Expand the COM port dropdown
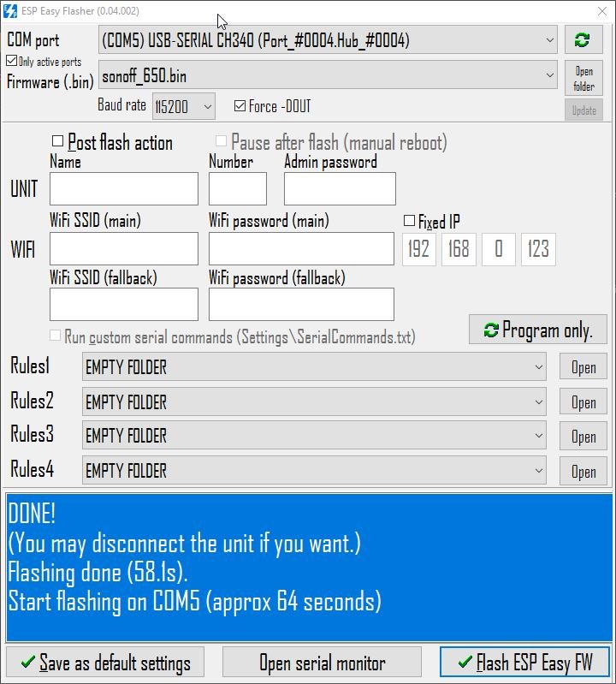The width and height of the screenshot is (616, 684). click(549, 40)
